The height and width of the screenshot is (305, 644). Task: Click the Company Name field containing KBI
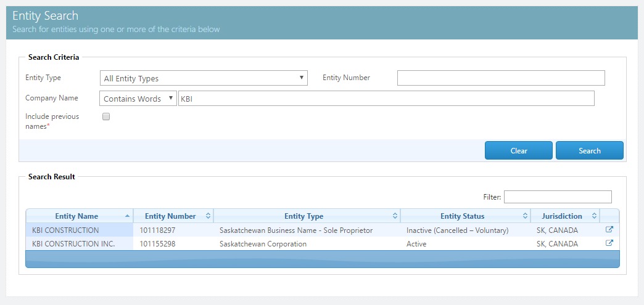(386, 99)
